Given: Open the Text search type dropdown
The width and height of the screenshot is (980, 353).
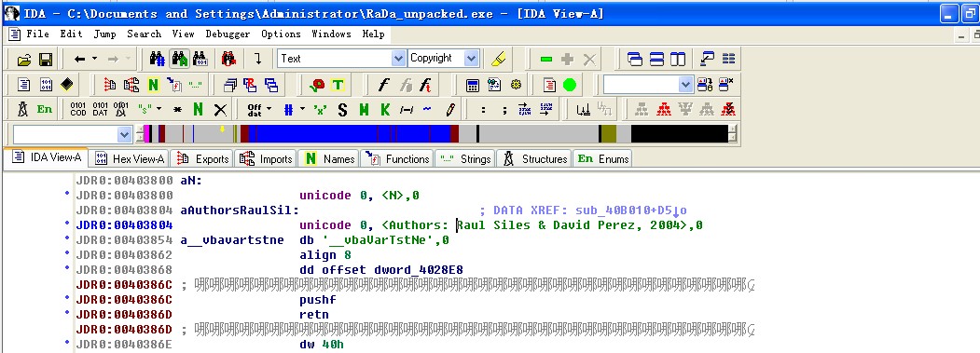Looking at the screenshot, I should [398, 58].
